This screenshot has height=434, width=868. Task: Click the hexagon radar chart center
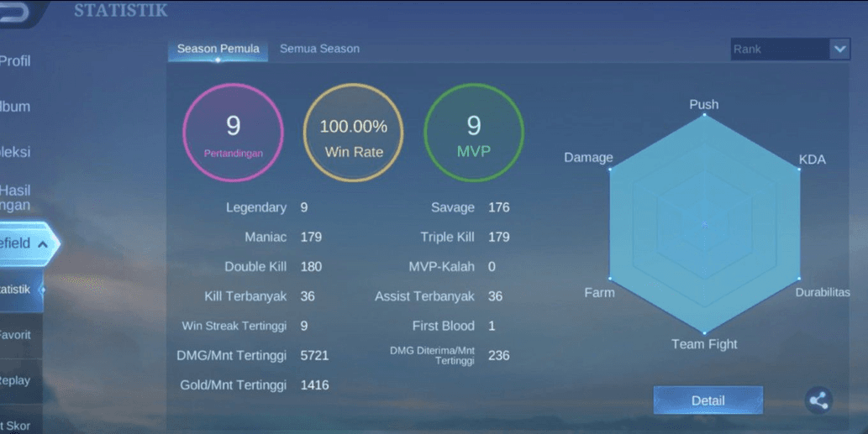tap(705, 224)
